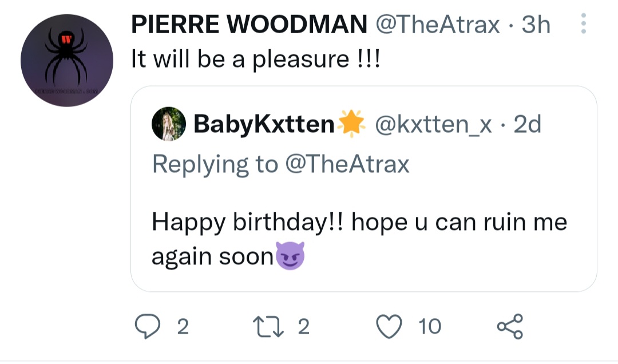Viewport: 618px width, 364px height.
Task: Click the @kxtten_x handle
Action: click(433, 124)
